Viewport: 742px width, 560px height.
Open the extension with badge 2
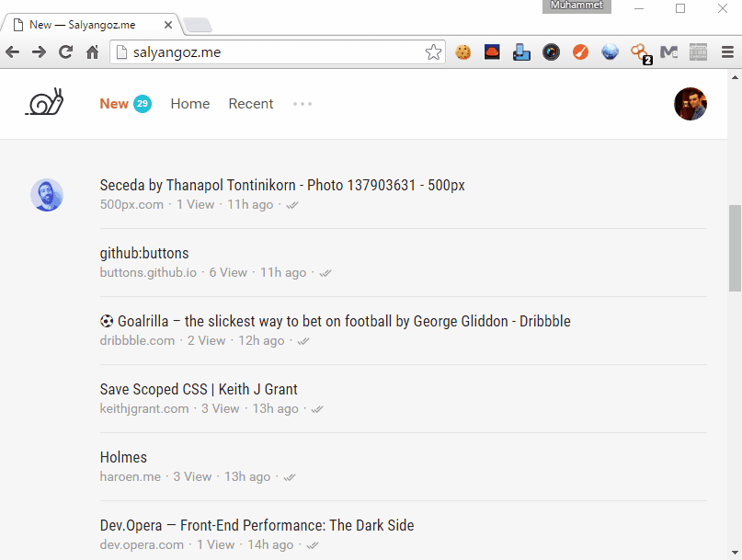point(641,53)
